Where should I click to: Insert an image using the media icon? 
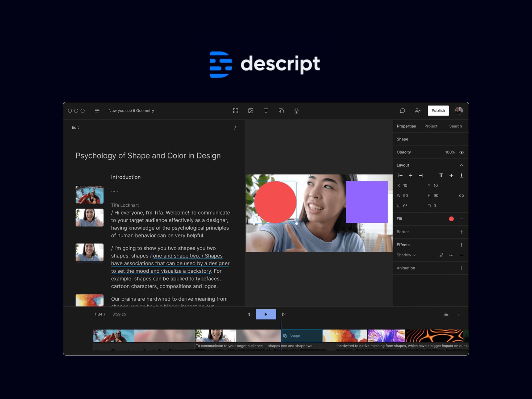pyautogui.click(x=251, y=111)
